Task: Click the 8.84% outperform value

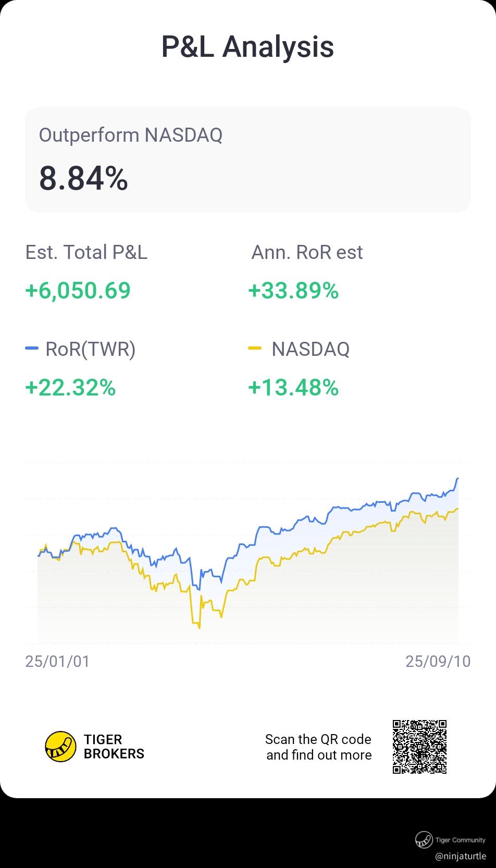Action: tap(83, 178)
